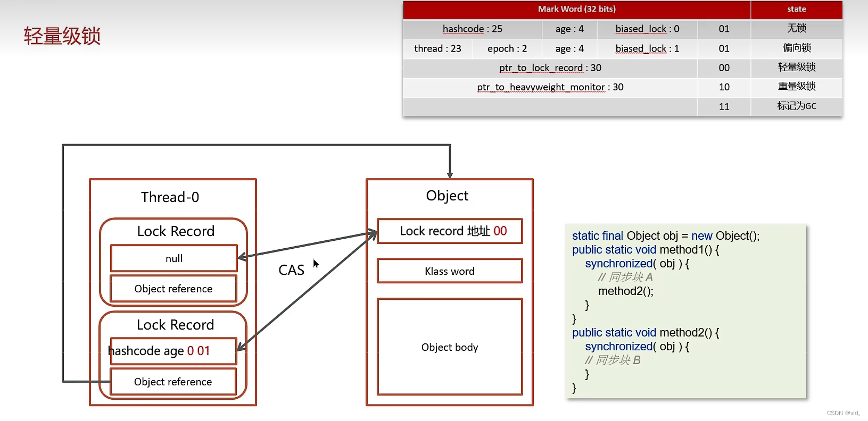Click Lock Record heading above hashcode age
The image size is (868, 421).
point(175,325)
